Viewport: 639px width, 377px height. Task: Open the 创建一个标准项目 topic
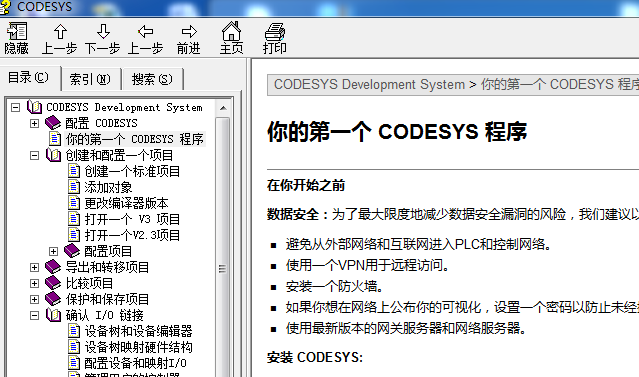132,171
